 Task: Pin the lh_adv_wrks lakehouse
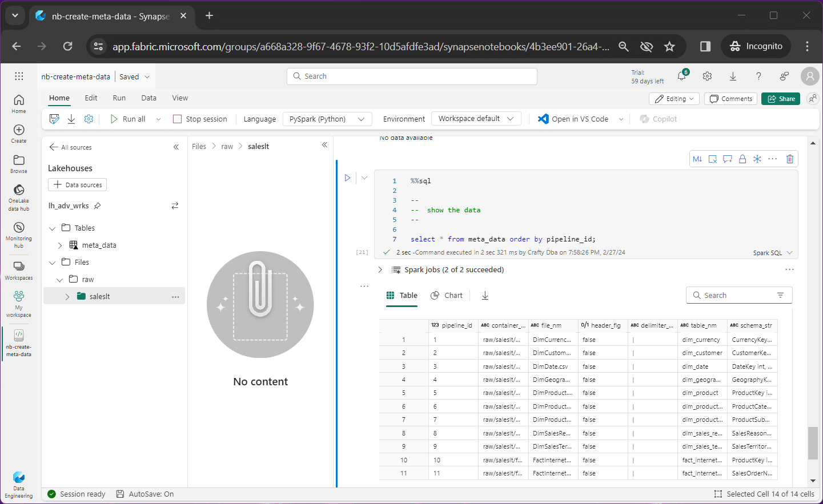(x=98, y=205)
